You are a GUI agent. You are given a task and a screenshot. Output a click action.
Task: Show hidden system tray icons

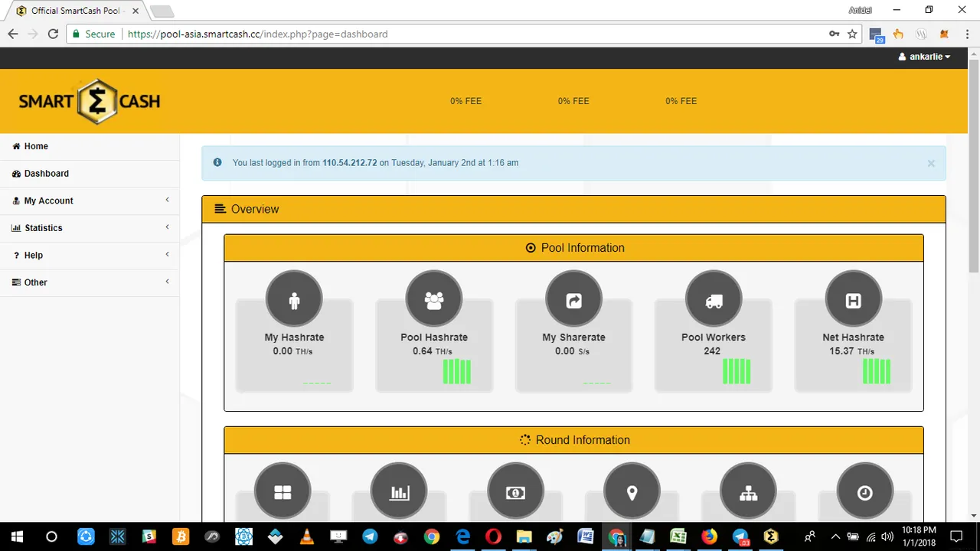pyautogui.click(x=835, y=536)
